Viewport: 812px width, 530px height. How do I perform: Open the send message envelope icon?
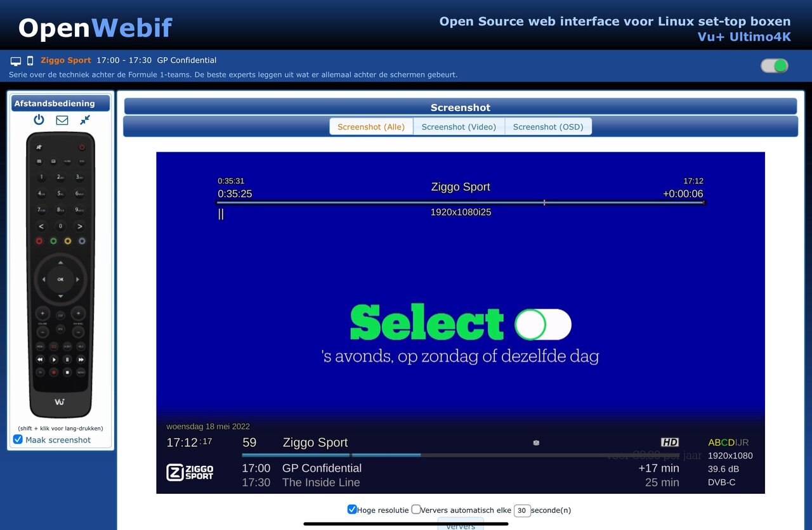[62, 120]
